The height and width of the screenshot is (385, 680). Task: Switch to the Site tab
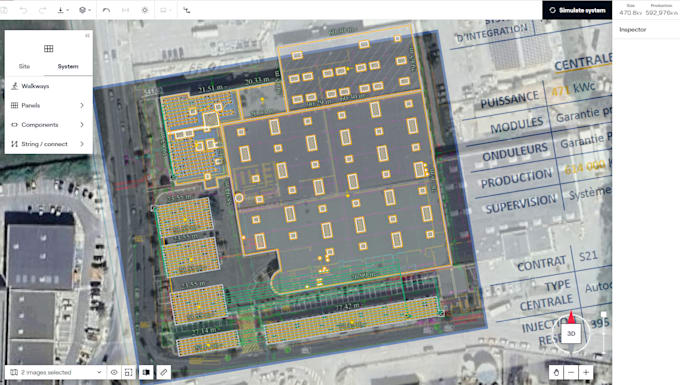coord(24,66)
